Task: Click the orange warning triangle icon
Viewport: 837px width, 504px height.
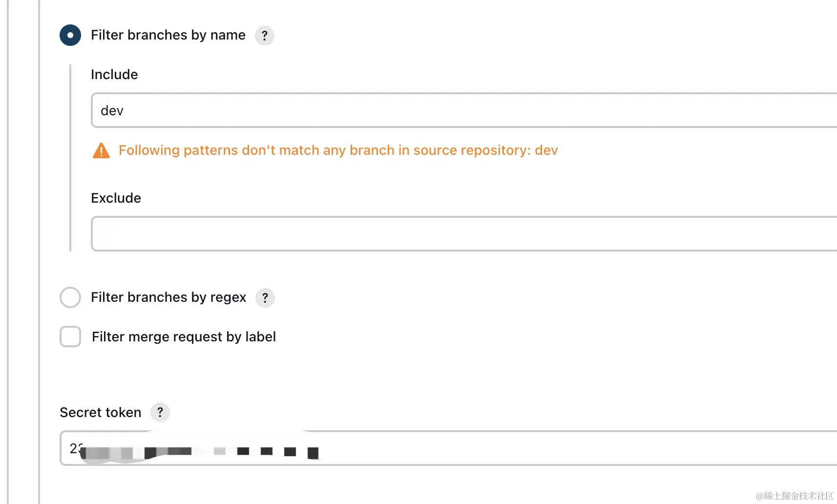Action: click(101, 151)
